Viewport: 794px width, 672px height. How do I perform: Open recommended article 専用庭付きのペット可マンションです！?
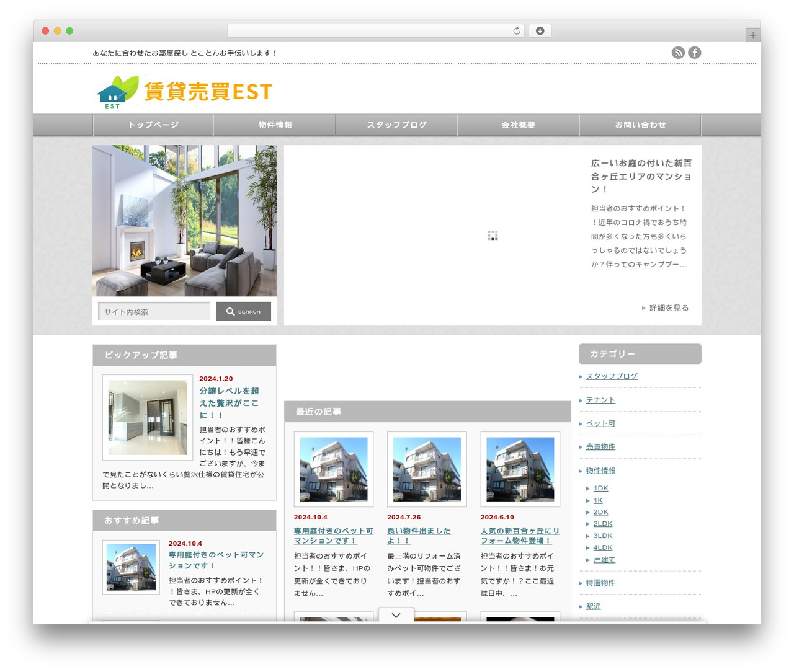coord(216,560)
